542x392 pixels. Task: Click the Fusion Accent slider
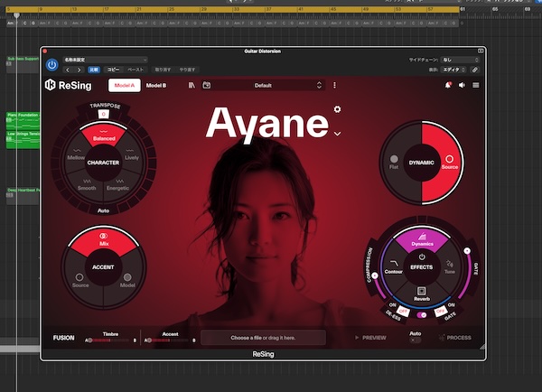(170, 341)
